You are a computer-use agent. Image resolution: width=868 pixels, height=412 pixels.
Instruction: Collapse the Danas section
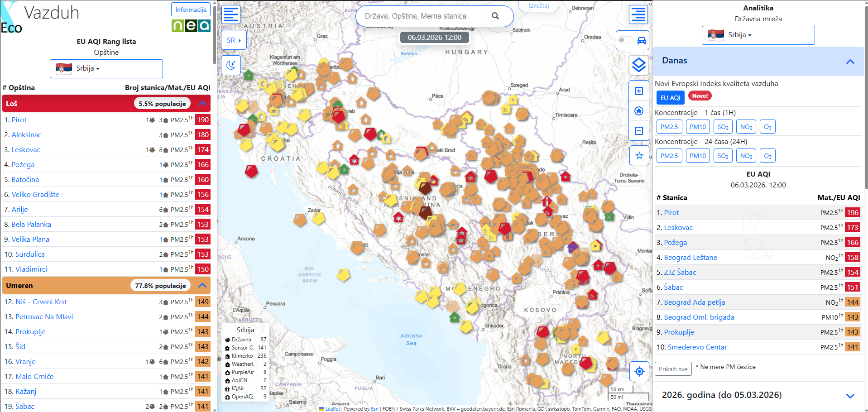[850, 61]
